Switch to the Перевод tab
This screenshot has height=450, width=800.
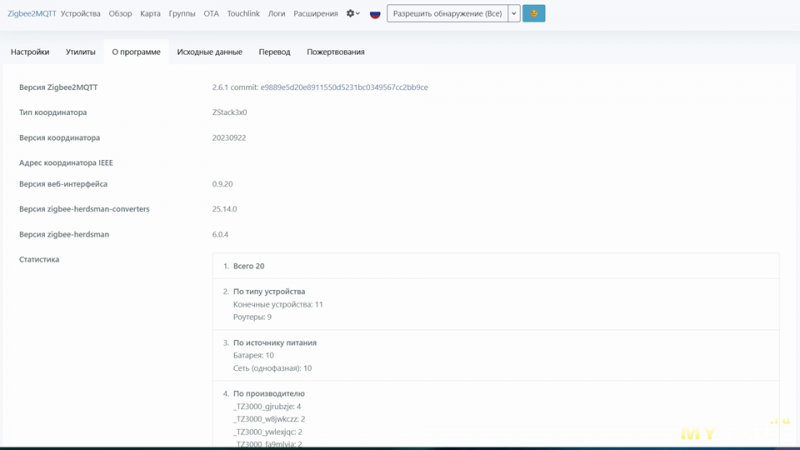[274, 52]
